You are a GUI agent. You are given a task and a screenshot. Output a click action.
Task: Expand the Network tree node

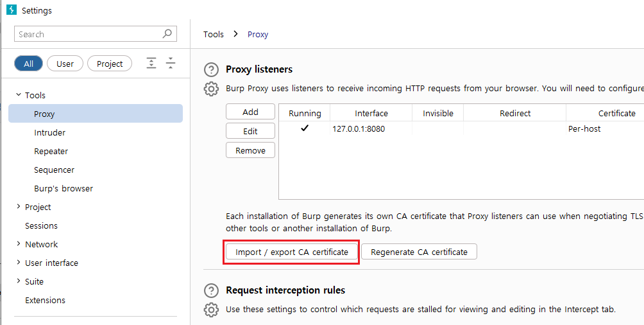18,244
